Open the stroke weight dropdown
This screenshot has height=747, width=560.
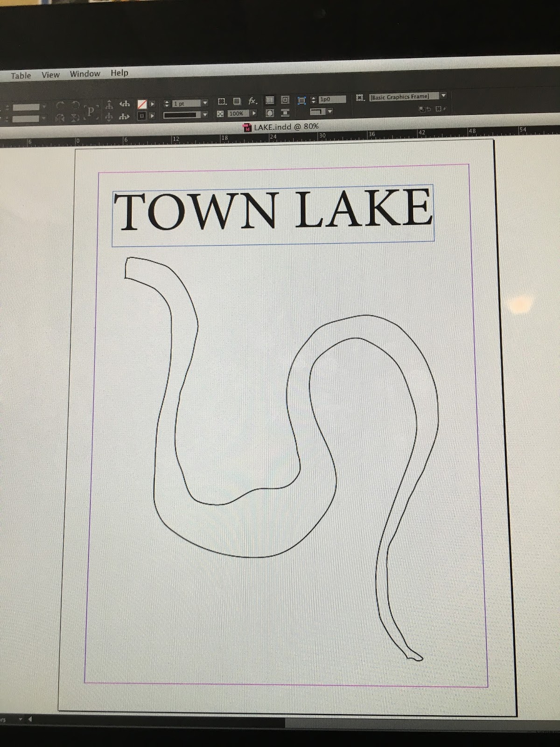coord(205,103)
